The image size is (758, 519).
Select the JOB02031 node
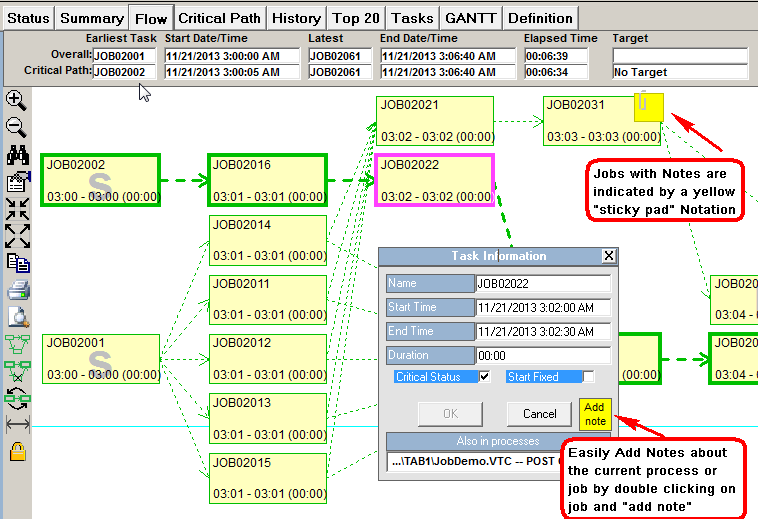point(601,121)
